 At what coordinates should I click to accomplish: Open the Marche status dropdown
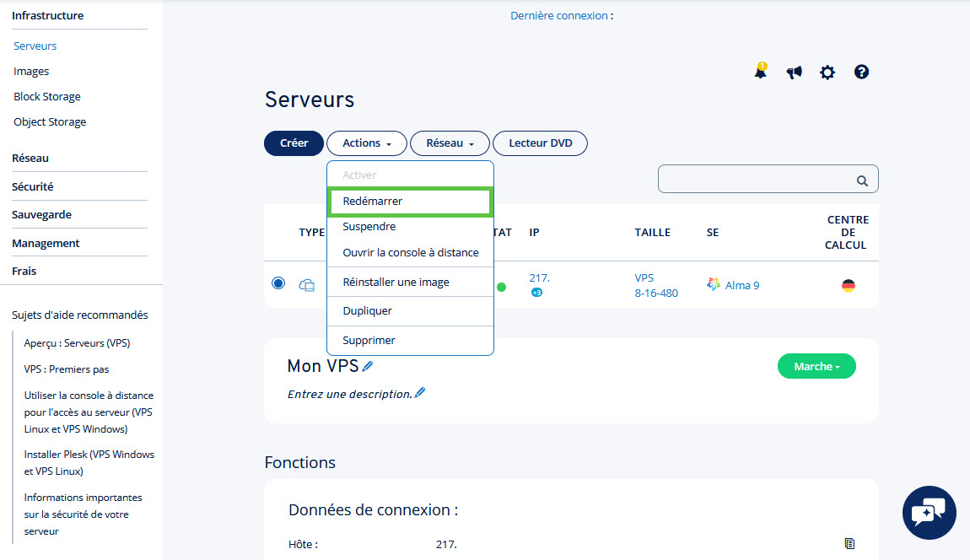tap(816, 366)
